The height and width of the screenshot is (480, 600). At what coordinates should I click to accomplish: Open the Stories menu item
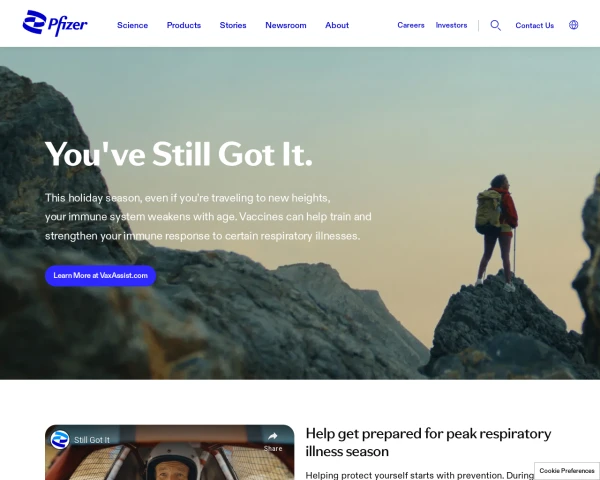pyautogui.click(x=233, y=25)
